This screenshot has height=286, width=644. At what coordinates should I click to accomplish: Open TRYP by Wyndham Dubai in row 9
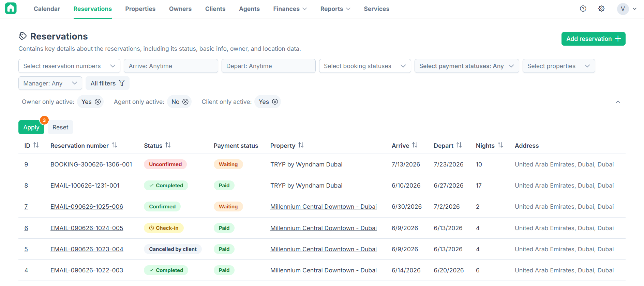tap(306, 164)
